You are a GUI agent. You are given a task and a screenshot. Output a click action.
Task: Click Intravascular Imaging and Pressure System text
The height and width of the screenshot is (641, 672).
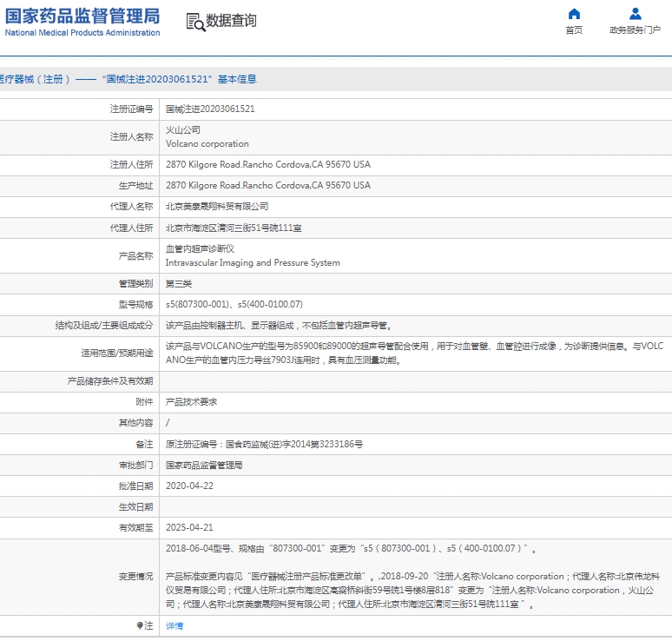253,262
